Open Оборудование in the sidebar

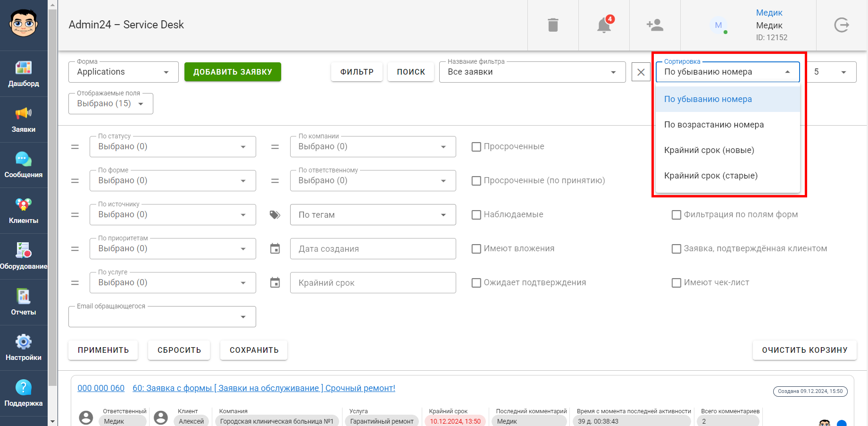click(x=24, y=257)
